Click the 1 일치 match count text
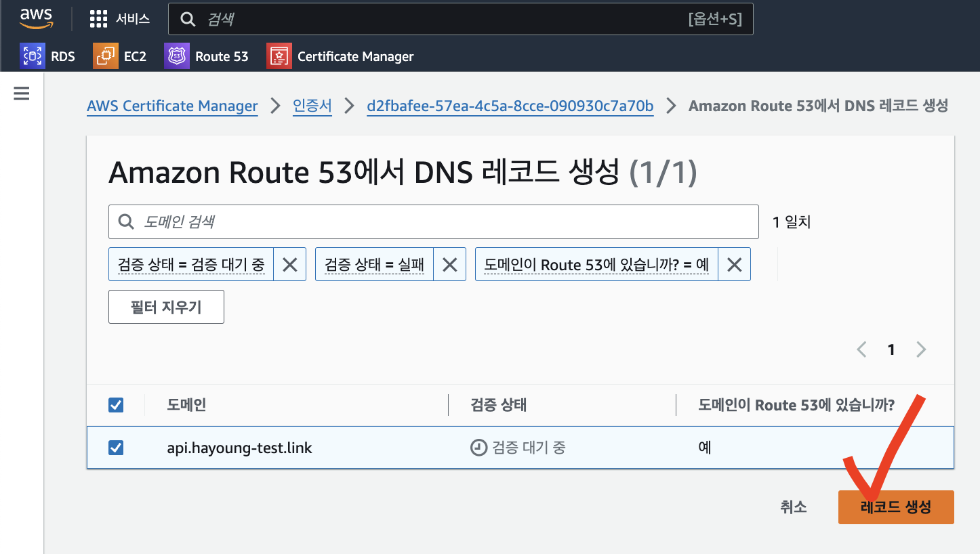The width and height of the screenshot is (980, 554). click(x=792, y=221)
